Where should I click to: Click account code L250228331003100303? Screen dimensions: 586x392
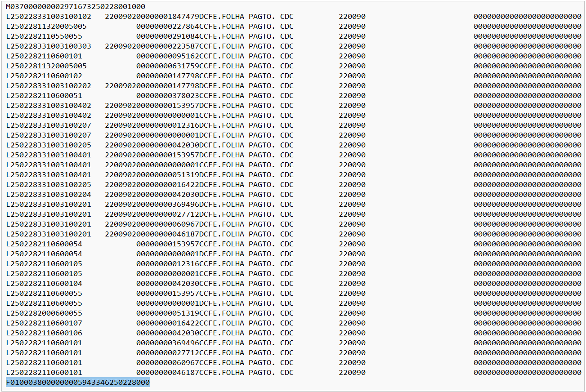(49, 46)
